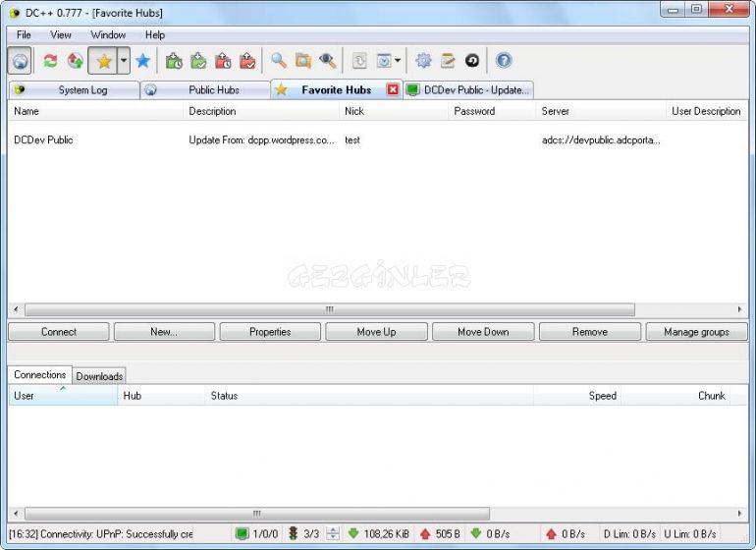The height and width of the screenshot is (550, 756).
Task: Open the View menu
Action: pyautogui.click(x=61, y=34)
